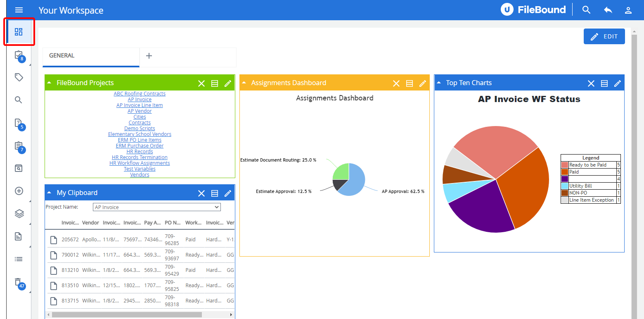Open the assignments icon with badge 8
The width and height of the screenshot is (644, 319).
[19, 55]
